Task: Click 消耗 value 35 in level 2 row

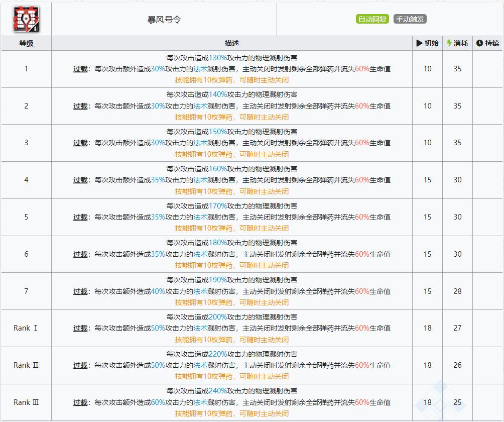Action: (x=457, y=106)
